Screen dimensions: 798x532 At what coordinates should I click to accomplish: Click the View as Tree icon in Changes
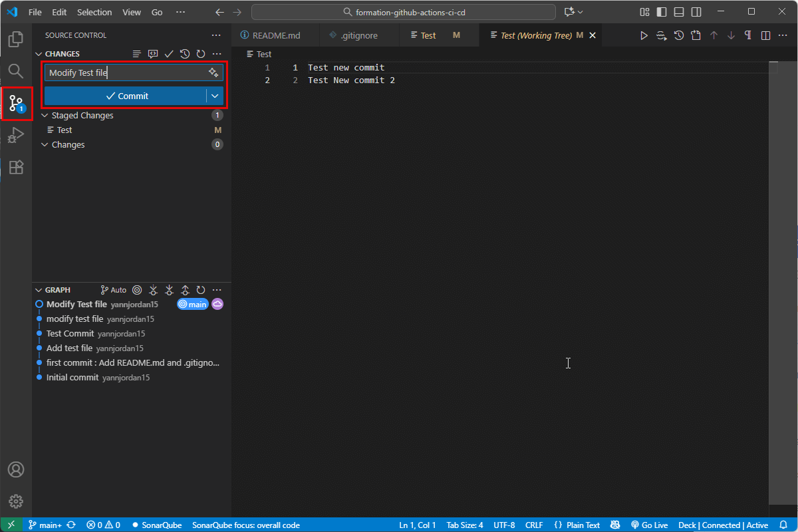pos(136,53)
